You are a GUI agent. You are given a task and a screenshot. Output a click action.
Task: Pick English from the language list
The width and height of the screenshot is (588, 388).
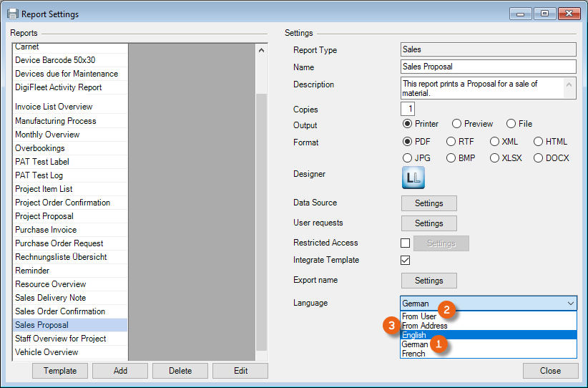tap(414, 335)
